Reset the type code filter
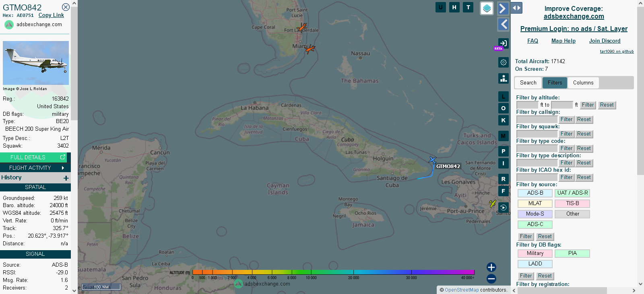644x294 pixels. pyautogui.click(x=584, y=148)
